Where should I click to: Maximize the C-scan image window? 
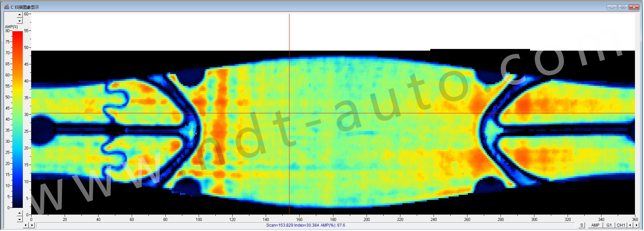623,7
